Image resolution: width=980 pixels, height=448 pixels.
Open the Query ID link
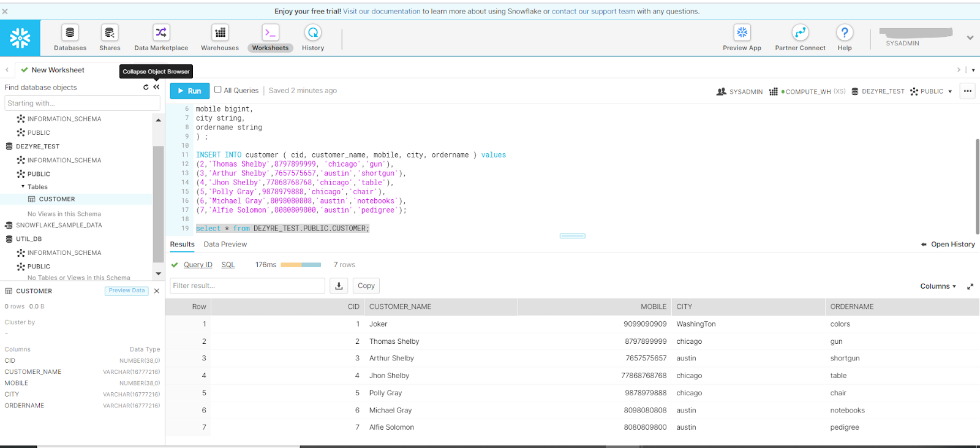click(x=198, y=265)
